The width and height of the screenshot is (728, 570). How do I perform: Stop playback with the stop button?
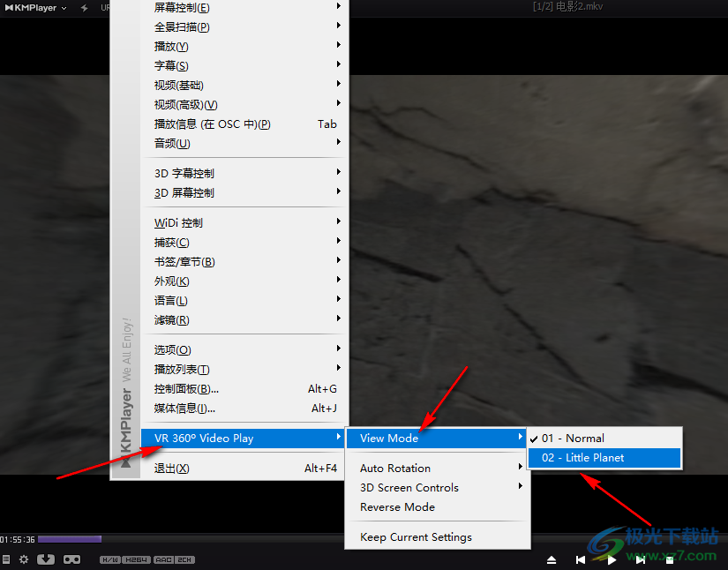[669, 560]
